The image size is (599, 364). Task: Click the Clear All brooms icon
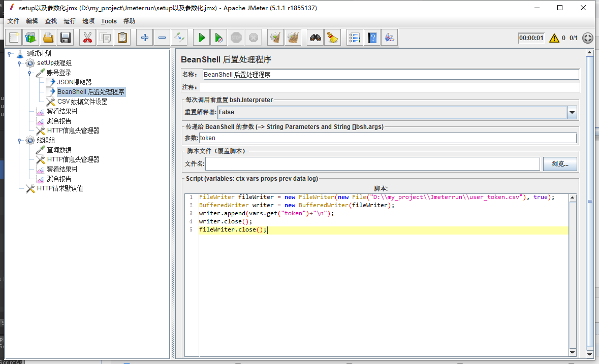[x=293, y=38]
